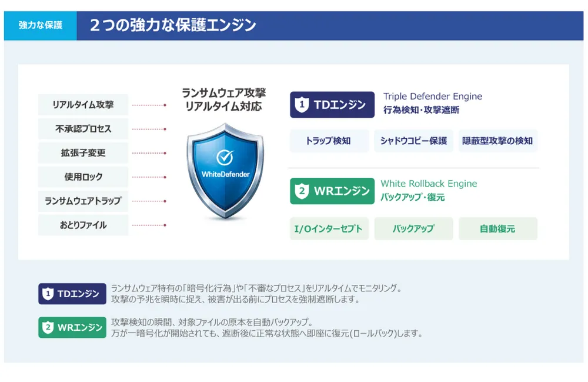
Task: Click the I/Oインターセプト chip
Action: tap(329, 228)
